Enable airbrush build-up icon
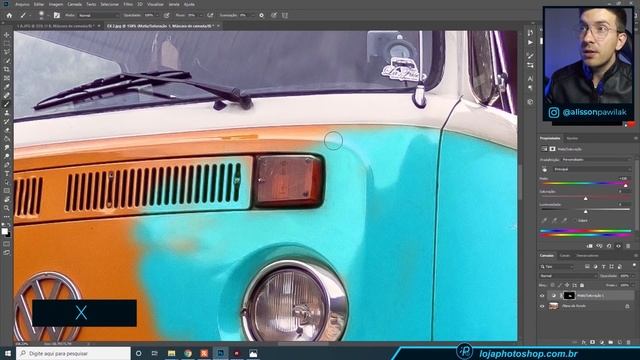 click(x=210, y=15)
